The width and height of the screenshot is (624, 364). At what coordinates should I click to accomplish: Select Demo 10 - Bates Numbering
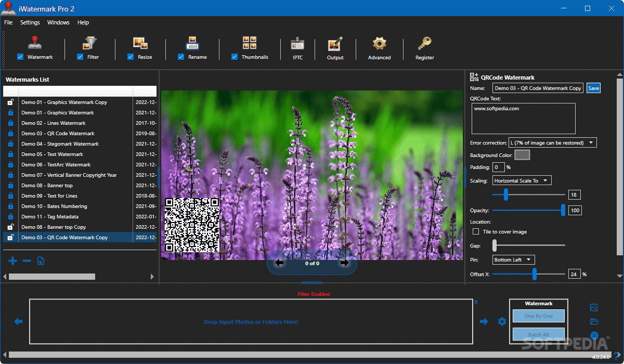(x=80, y=206)
